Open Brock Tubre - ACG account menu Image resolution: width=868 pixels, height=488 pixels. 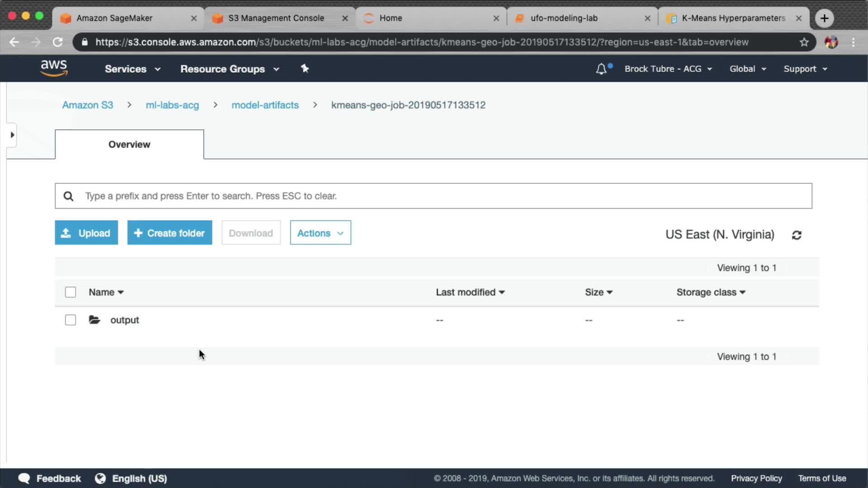coord(668,69)
